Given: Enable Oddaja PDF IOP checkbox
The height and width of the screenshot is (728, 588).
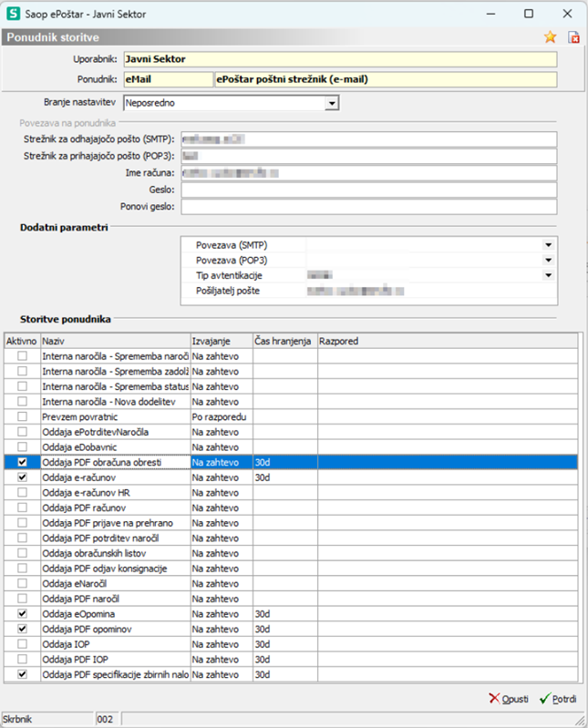Looking at the screenshot, I should pos(22,660).
